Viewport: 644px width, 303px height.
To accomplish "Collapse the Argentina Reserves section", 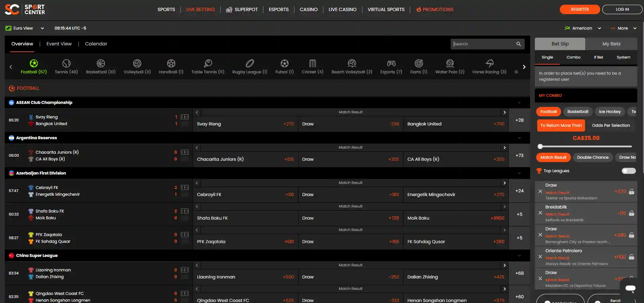I will click(519, 138).
